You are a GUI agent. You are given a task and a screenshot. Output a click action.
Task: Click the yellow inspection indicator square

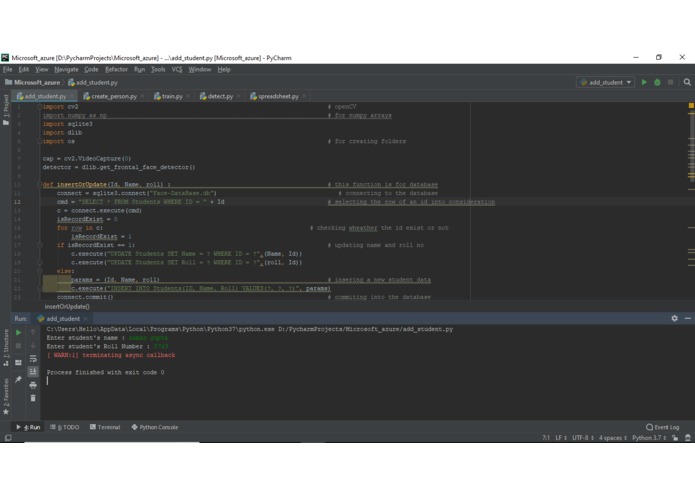click(x=691, y=105)
